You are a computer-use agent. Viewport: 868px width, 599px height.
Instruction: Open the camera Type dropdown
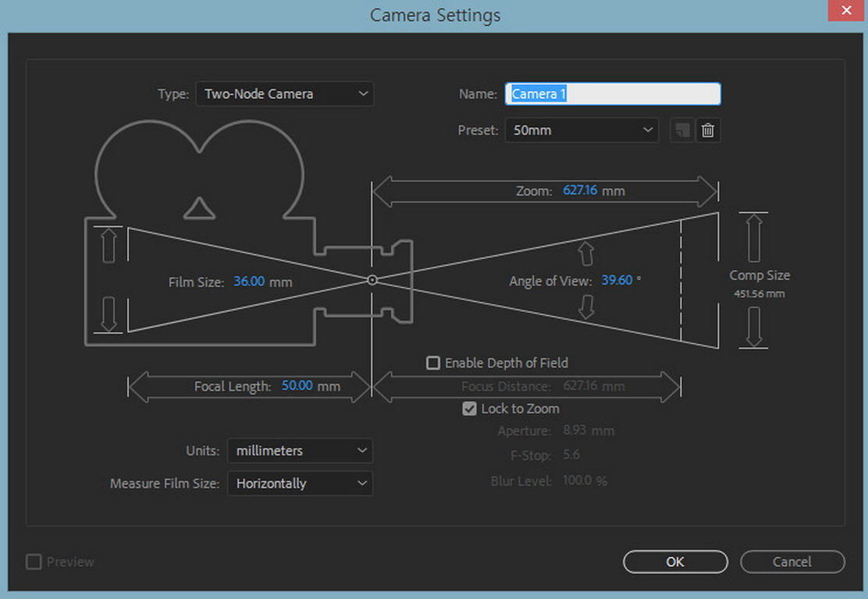coord(285,94)
